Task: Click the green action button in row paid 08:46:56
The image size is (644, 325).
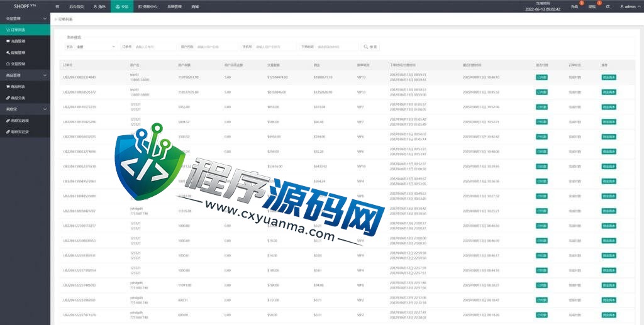Action: [x=609, y=226]
